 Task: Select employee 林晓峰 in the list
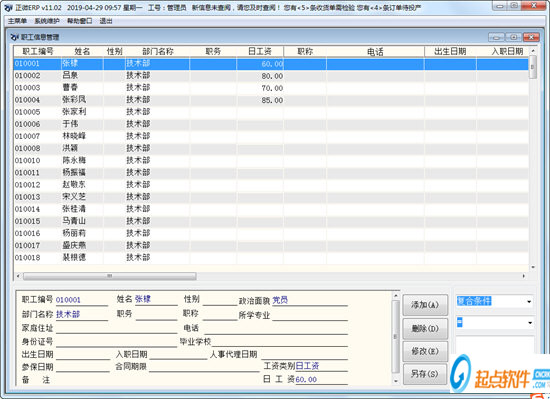pyautogui.click(x=271, y=136)
